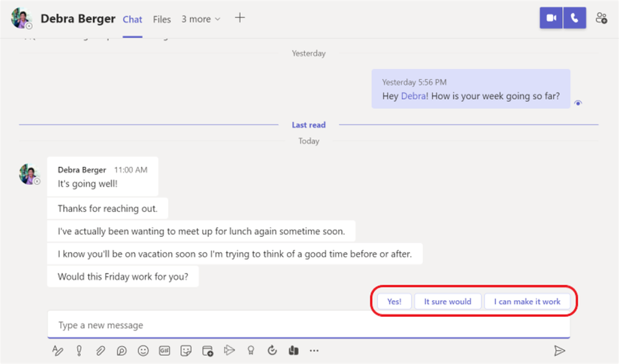619x364 pixels.
Task: Click Debra Berger's header profile picture
Action: pyautogui.click(x=21, y=18)
